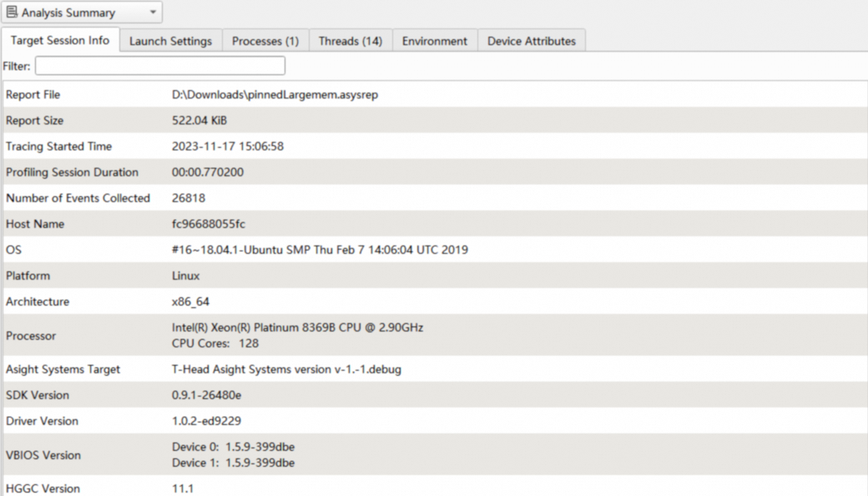Click the Architecture label
The width and height of the screenshot is (868, 496).
(x=38, y=301)
